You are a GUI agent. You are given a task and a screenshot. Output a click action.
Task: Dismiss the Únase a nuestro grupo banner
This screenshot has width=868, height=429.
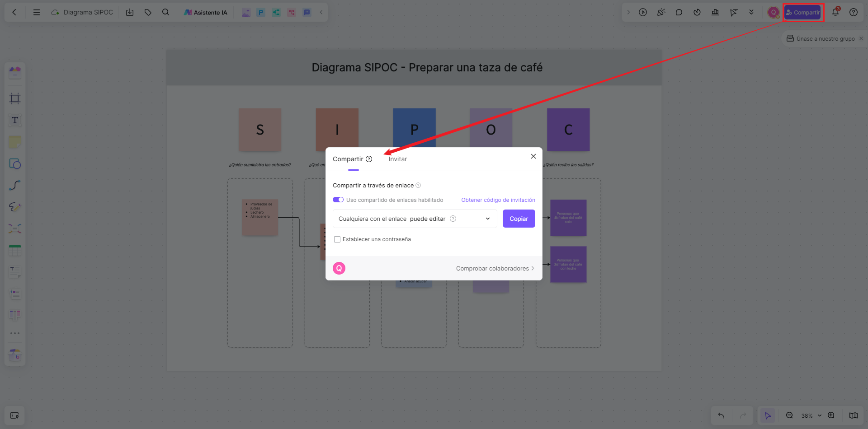[861, 38]
